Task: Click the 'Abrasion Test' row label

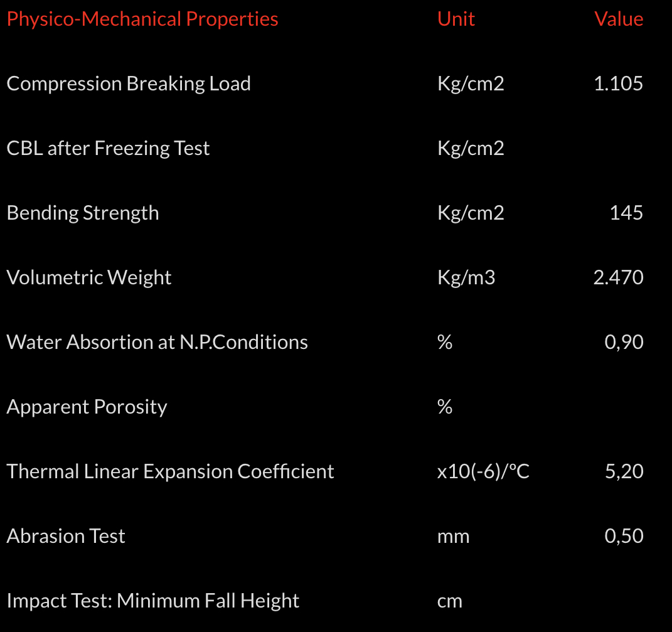Action: tap(66, 536)
